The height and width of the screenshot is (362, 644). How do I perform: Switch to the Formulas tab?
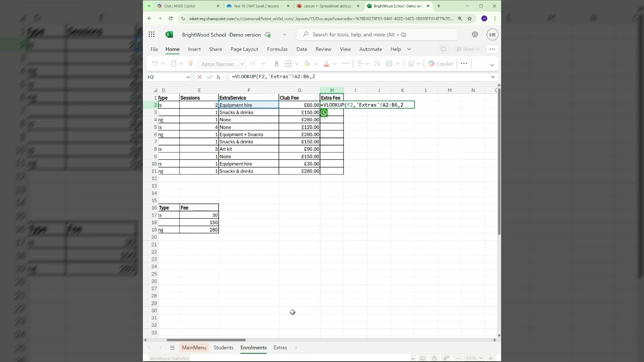pyautogui.click(x=277, y=49)
